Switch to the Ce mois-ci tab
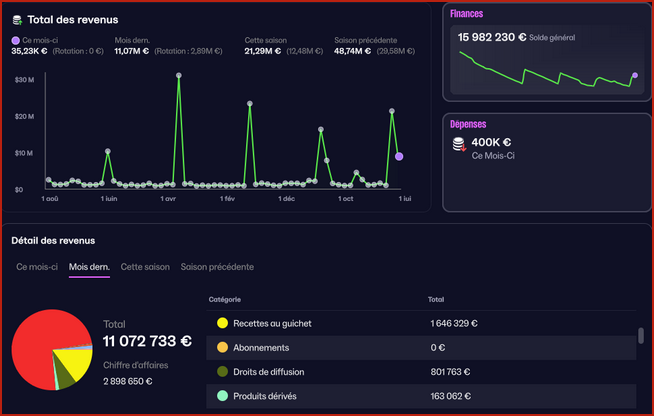Screen dimensions: 654x416 36,267
